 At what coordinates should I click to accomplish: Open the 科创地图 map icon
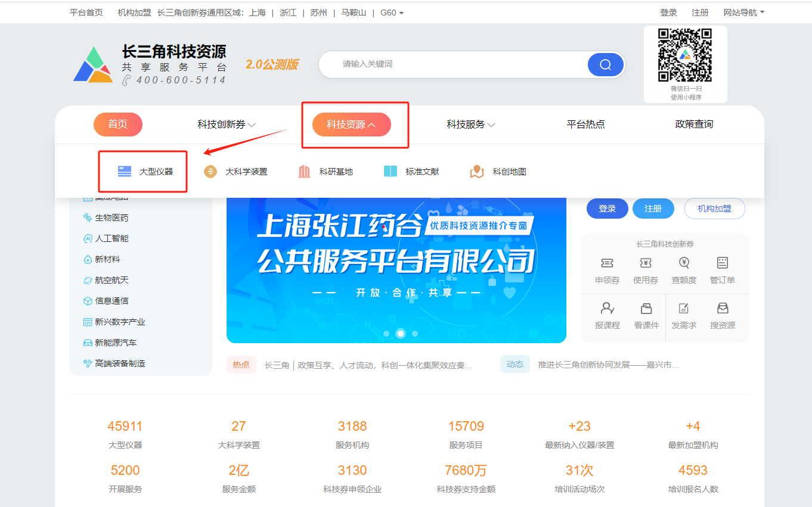477,172
